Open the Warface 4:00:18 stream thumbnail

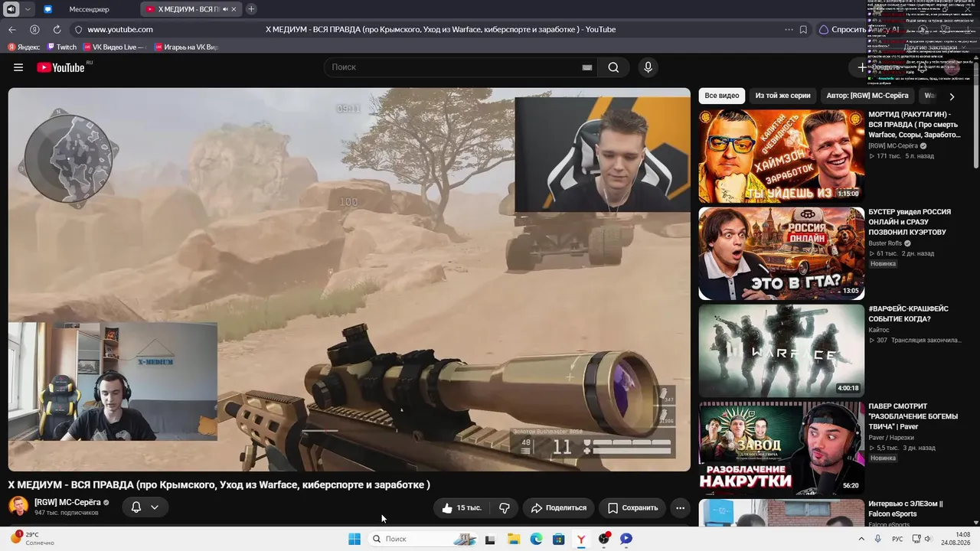click(x=782, y=350)
